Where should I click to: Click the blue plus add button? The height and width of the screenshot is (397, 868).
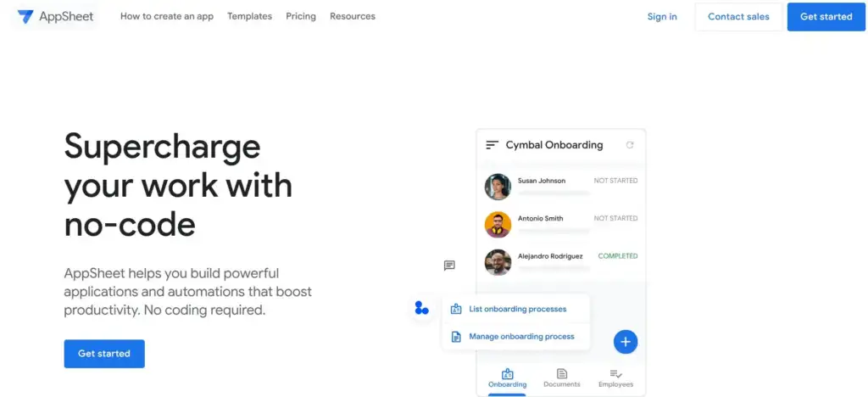coord(626,342)
